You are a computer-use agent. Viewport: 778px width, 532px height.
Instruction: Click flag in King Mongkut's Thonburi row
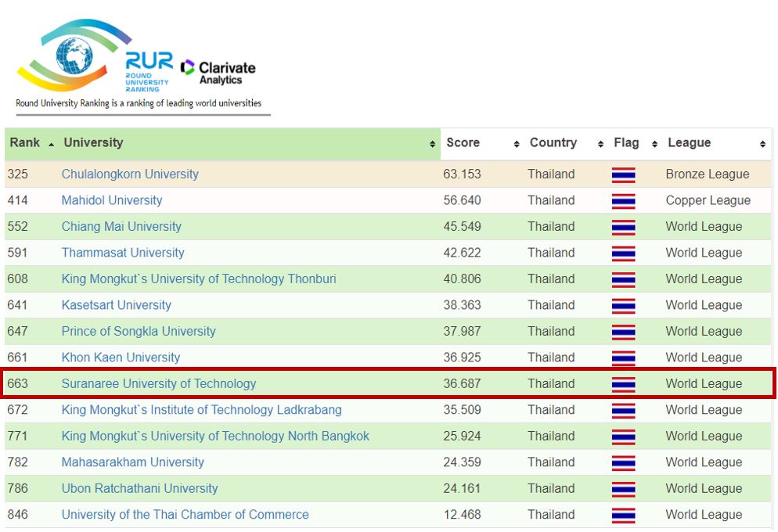pyautogui.click(x=623, y=280)
